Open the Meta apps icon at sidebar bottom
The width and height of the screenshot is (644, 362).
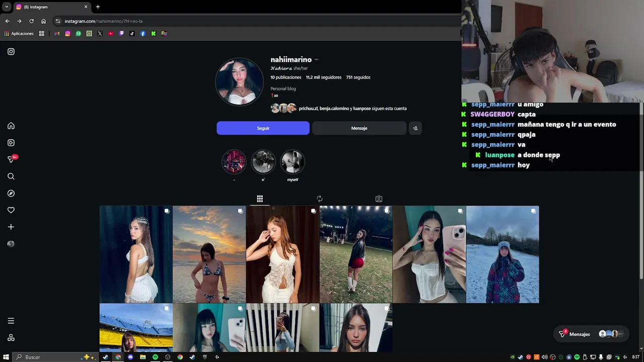(11, 337)
